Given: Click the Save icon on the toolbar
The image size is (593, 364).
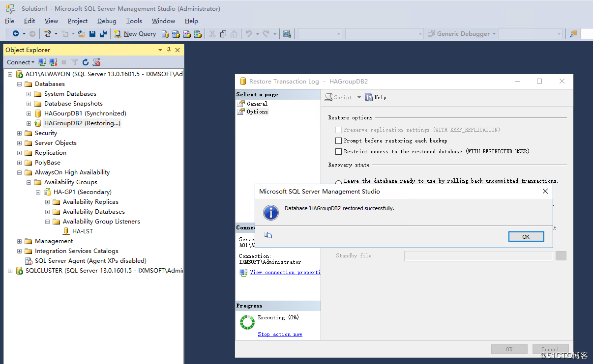Looking at the screenshot, I should click(92, 33).
